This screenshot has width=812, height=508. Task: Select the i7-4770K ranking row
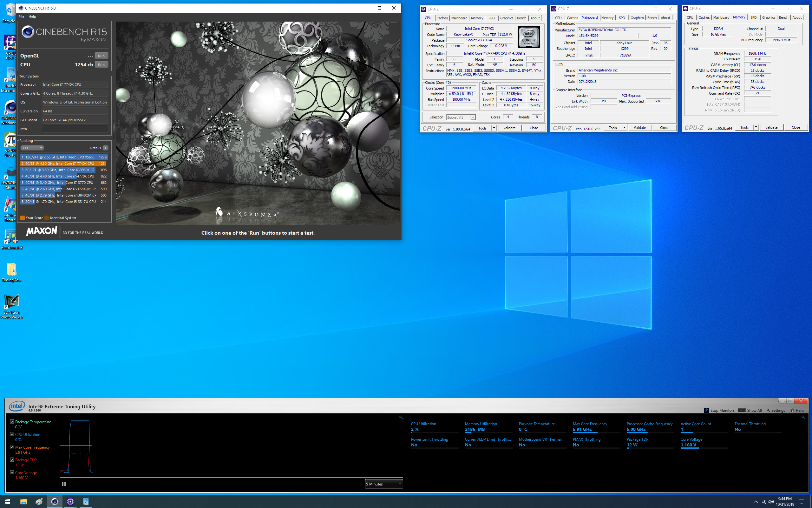pyautogui.click(x=64, y=176)
